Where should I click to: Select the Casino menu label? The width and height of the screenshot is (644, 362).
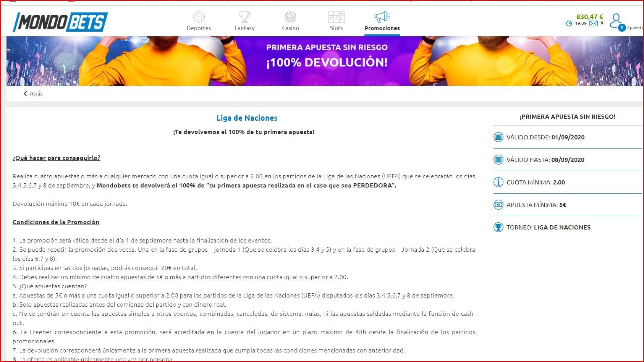(290, 28)
